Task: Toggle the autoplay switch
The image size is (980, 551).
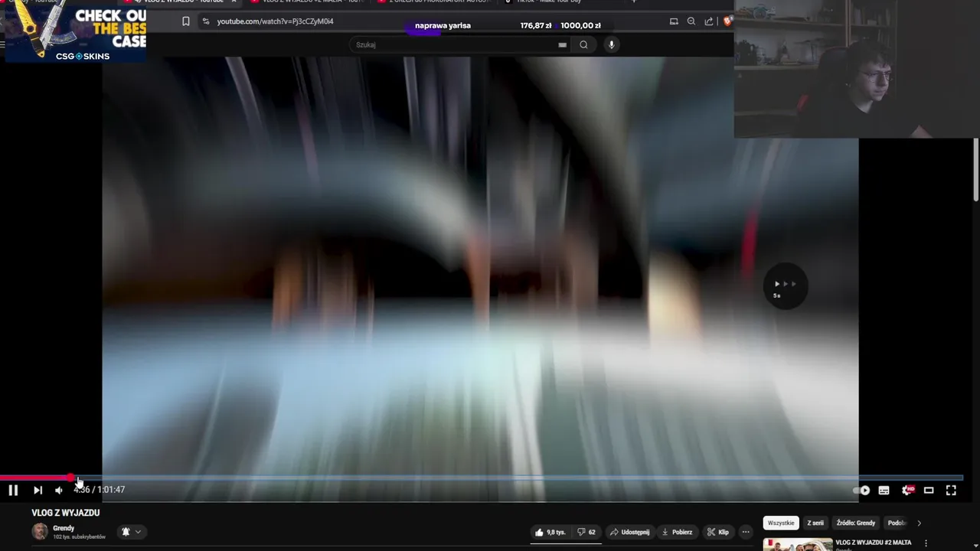Action: coord(861,491)
